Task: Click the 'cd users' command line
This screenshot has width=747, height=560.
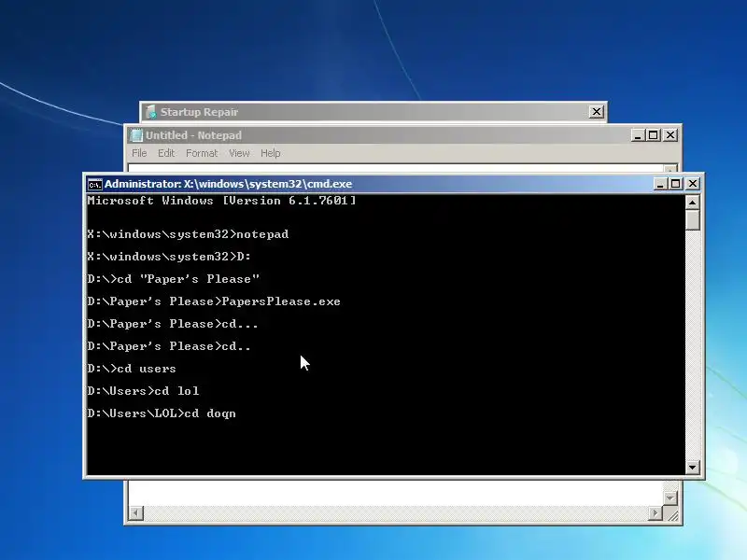Action: tap(132, 369)
